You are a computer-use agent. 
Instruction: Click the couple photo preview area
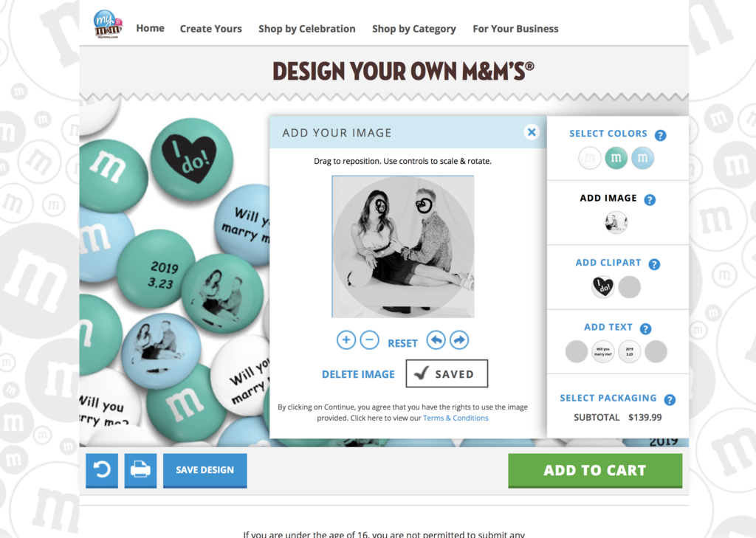click(x=403, y=246)
